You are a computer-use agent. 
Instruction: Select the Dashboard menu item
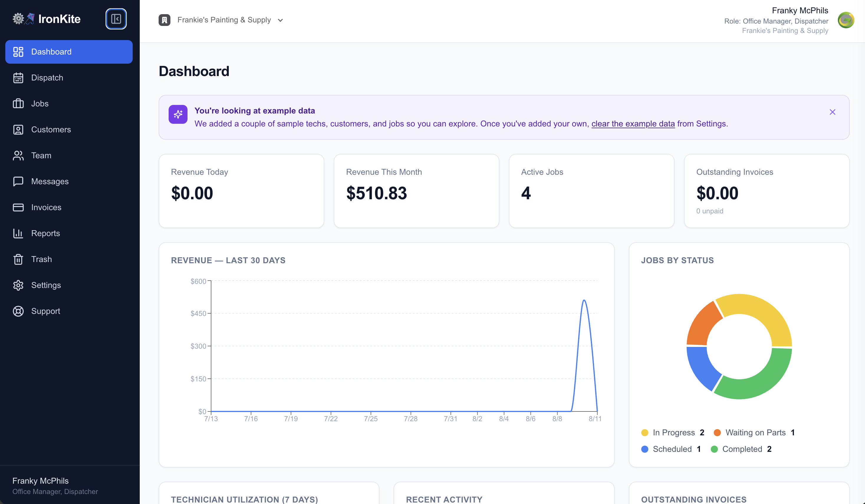click(69, 52)
